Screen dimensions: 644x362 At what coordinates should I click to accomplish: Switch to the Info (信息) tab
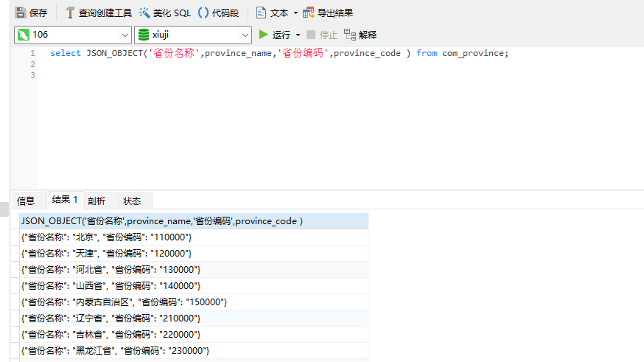coord(26,201)
